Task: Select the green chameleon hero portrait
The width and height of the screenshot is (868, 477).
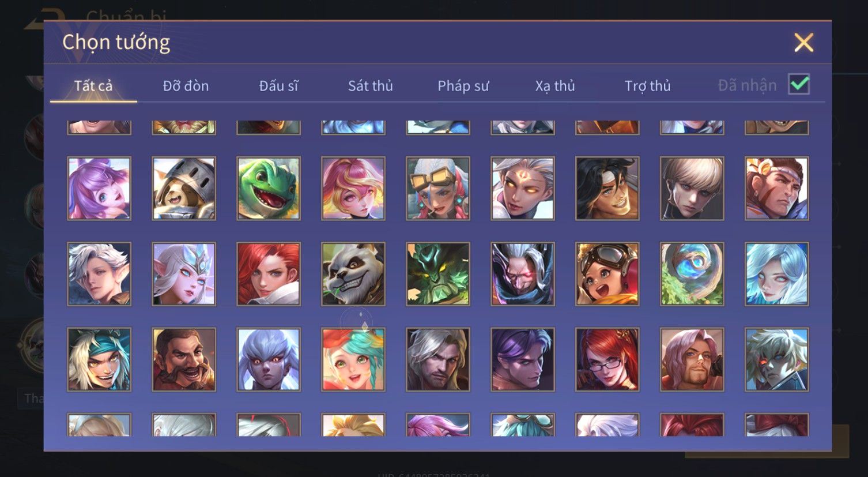Action: click(269, 189)
